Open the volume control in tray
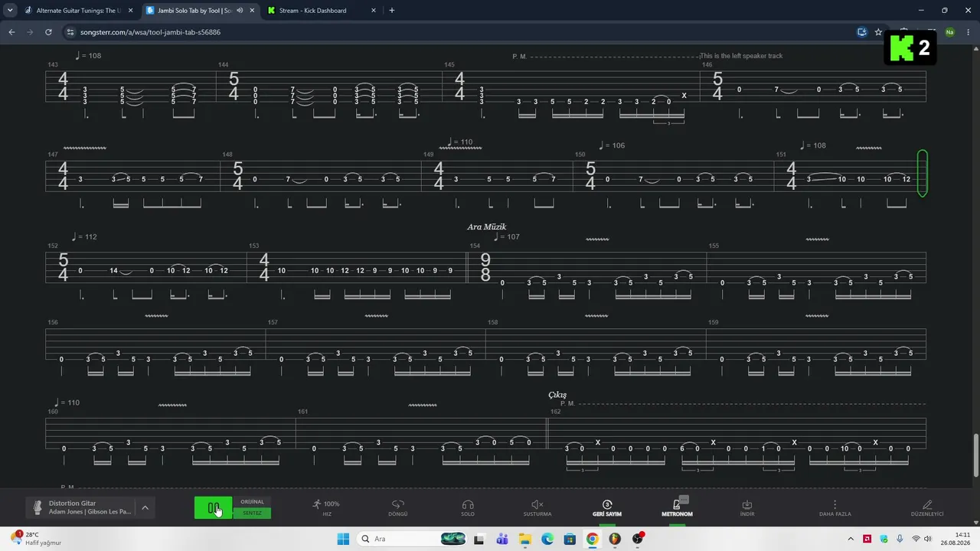 (x=928, y=539)
